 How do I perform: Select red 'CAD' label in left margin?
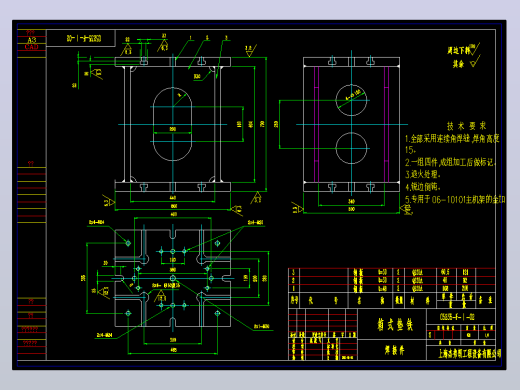(32, 47)
